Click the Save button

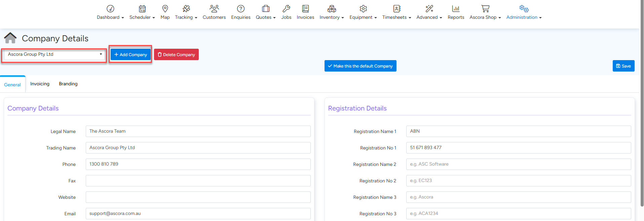click(623, 66)
